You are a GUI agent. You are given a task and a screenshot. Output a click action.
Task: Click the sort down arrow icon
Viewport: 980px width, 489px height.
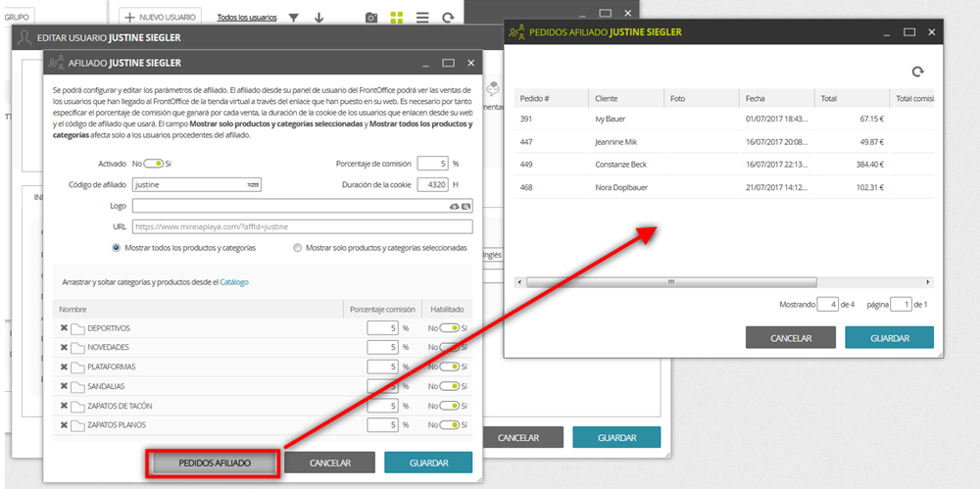318,18
